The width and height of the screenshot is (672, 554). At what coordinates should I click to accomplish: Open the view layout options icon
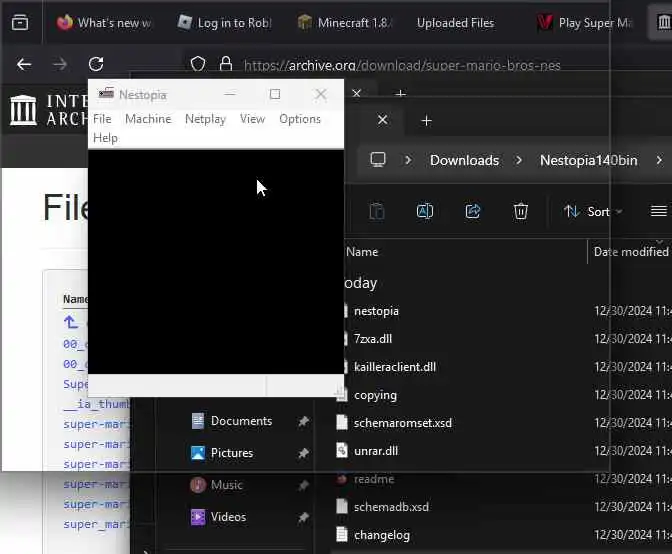point(659,211)
